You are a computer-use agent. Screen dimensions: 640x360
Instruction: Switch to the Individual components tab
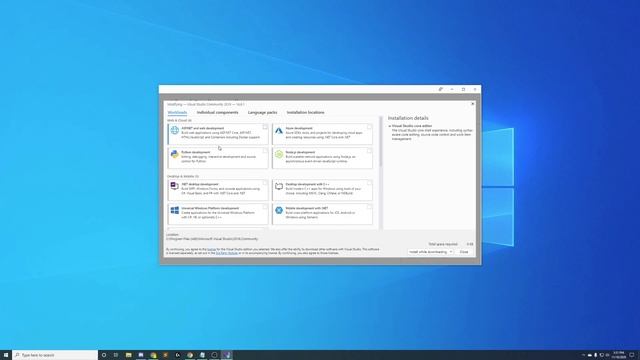point(218,112)
